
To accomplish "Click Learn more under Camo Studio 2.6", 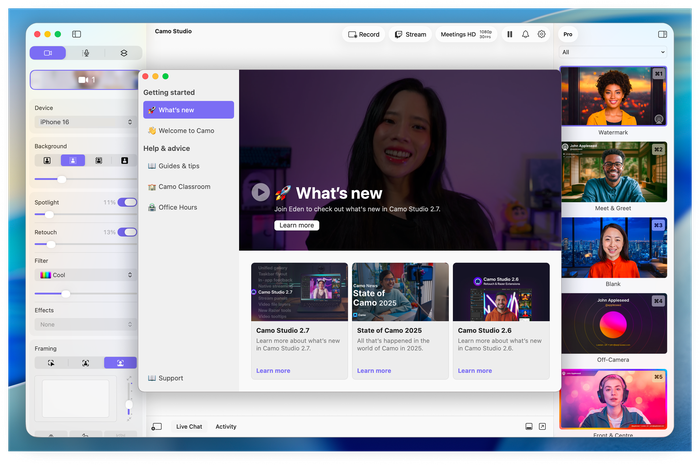I will (475, 370).
